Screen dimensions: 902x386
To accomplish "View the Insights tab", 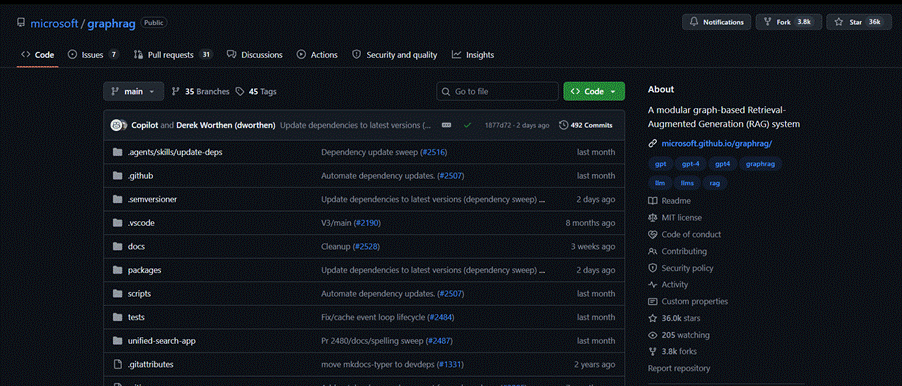I will point(472,55).
